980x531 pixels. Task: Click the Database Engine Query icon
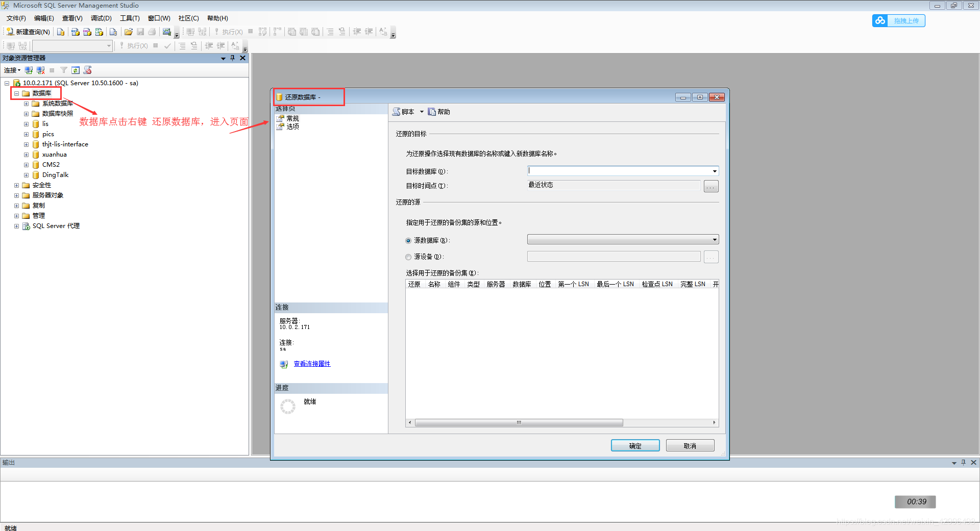[61, 32]
